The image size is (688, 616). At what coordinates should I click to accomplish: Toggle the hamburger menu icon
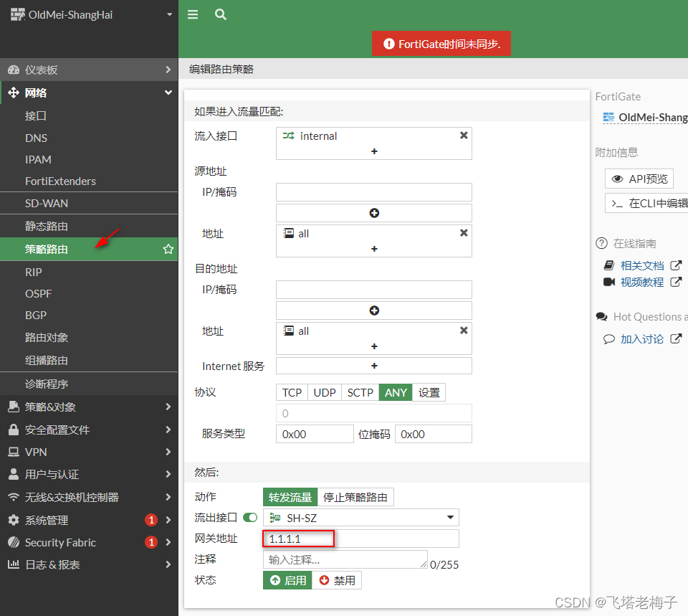click(193, 14)
